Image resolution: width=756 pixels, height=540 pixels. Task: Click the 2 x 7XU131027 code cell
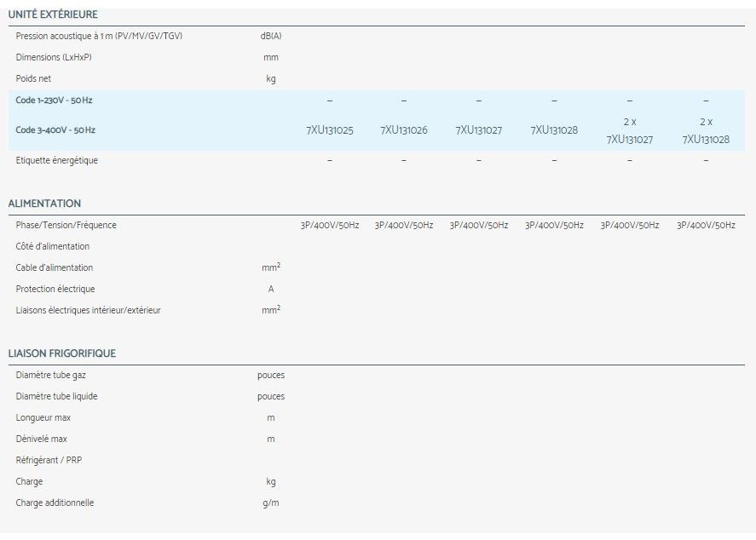[x=630, y=130]
